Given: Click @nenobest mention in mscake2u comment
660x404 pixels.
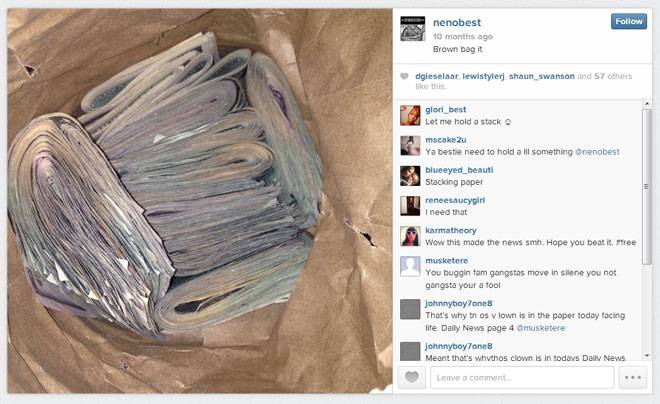Looking at the screenshot, I should (x=597, y=152).
